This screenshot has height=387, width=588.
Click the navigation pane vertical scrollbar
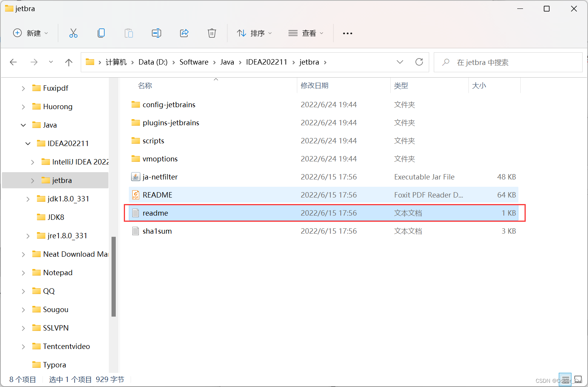[x=113, y=277]
